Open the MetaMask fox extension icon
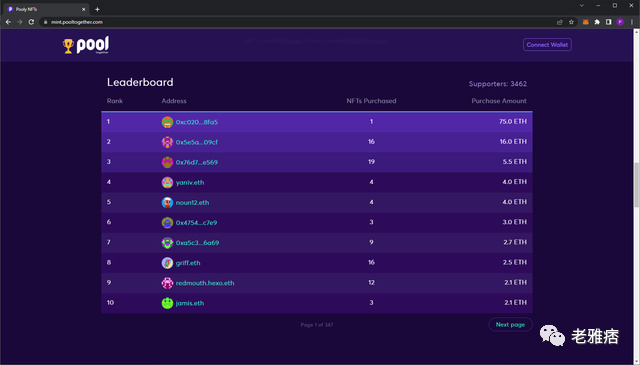The image size is (640, 365). [585, 22]
